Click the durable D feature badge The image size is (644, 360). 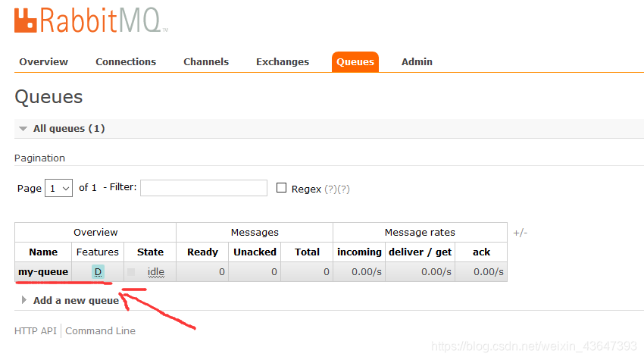(x=98, y=271)
